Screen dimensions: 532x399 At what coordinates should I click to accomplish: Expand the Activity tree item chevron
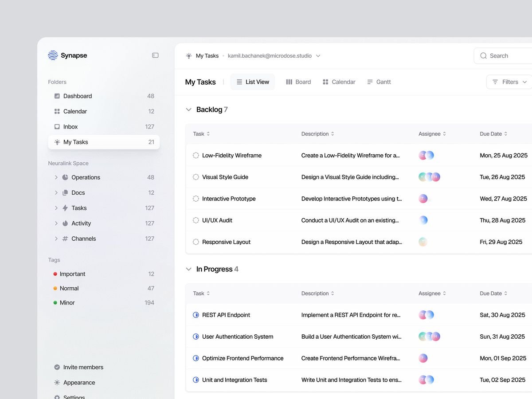click(56, 223)
